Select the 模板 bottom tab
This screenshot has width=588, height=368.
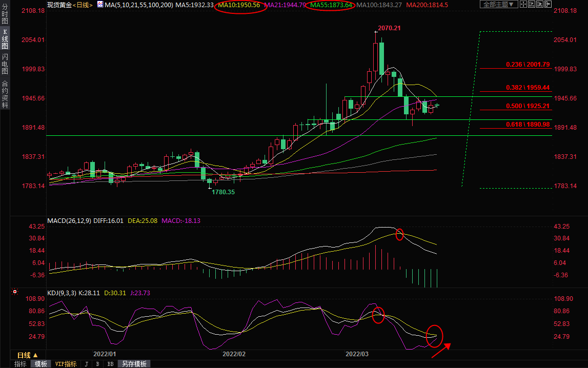(41, 364)
